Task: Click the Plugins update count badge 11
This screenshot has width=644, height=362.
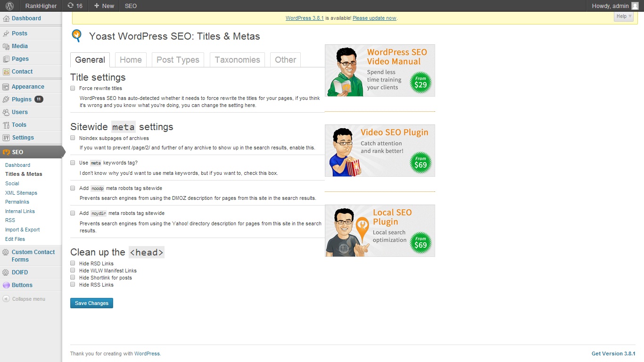Action: pos(39,99)
